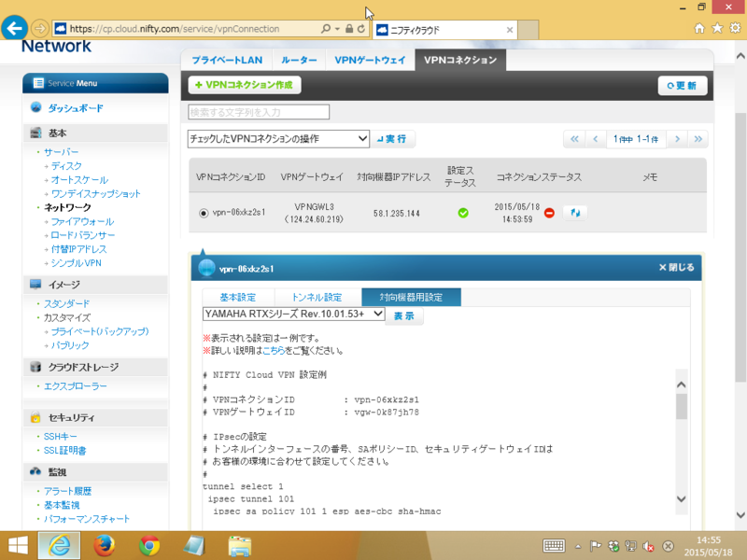Open the こちら help link

(274, 351)
